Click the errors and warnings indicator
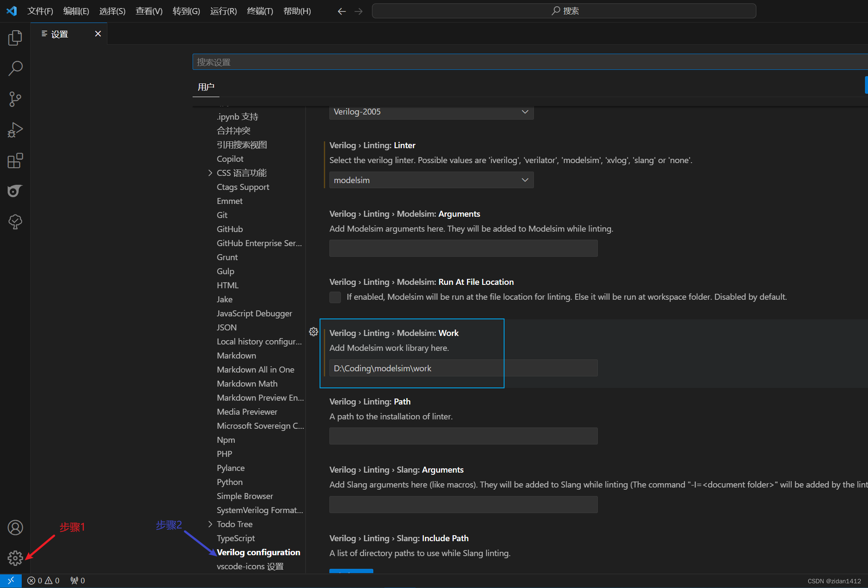 [x=43, y=580]
